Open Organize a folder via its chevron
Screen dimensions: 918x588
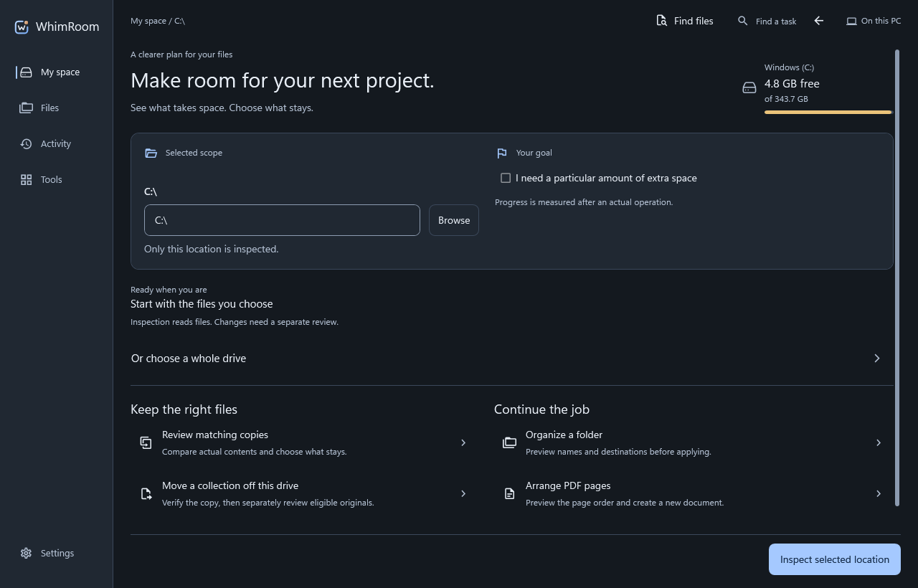click(x=879, y=442)
